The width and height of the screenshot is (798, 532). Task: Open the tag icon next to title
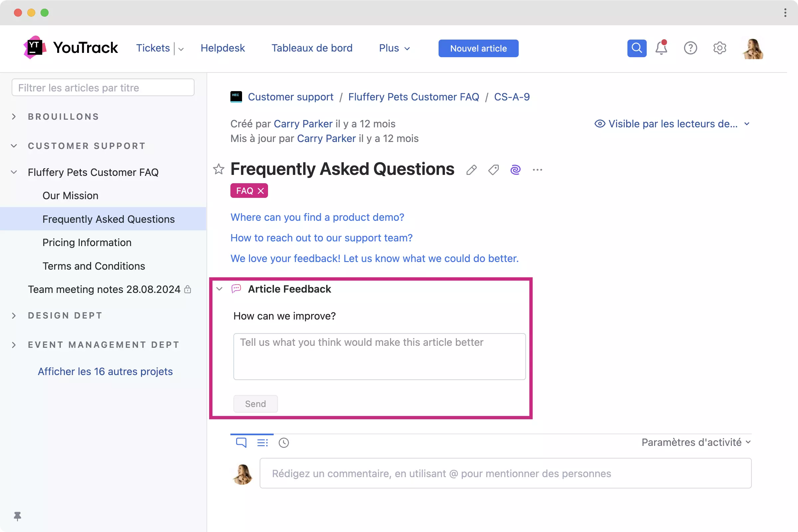pos(493,170)
